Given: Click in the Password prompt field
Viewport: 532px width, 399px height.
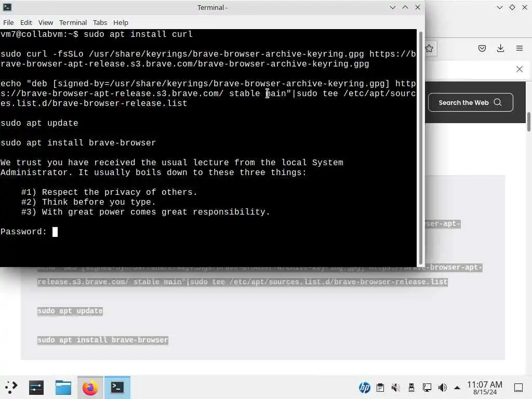Looking at the screenshot, I should 55,232.
